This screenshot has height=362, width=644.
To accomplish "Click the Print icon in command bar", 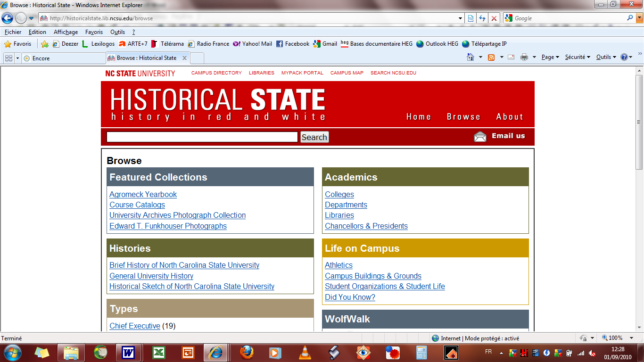I will pos(524,57).
